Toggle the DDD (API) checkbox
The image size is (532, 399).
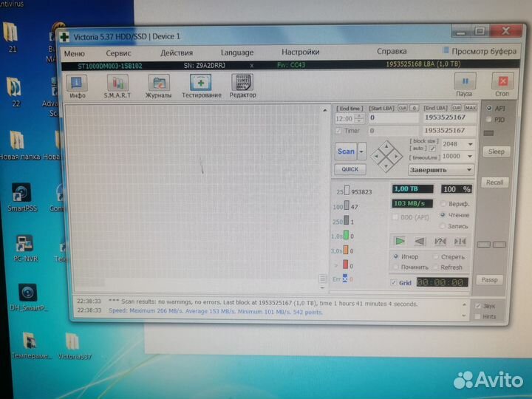[395, 217]
